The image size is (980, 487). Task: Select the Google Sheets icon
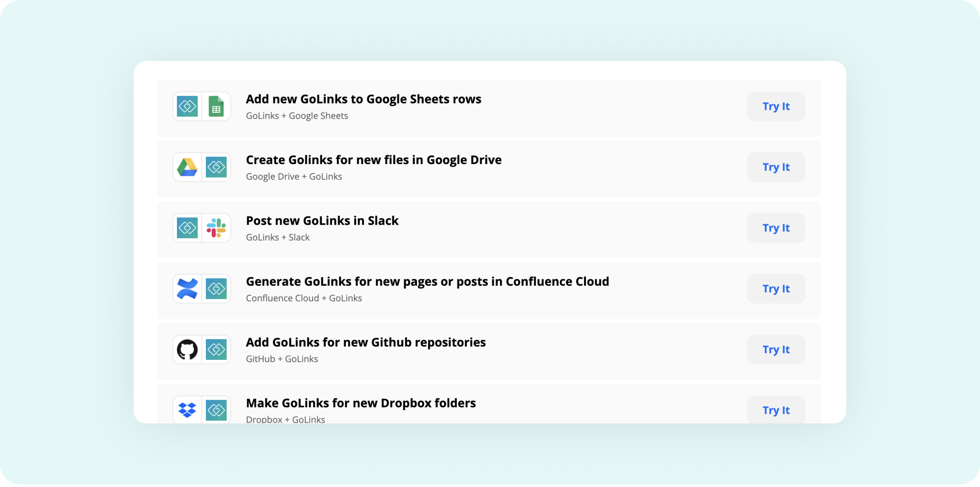click(216, 106)
